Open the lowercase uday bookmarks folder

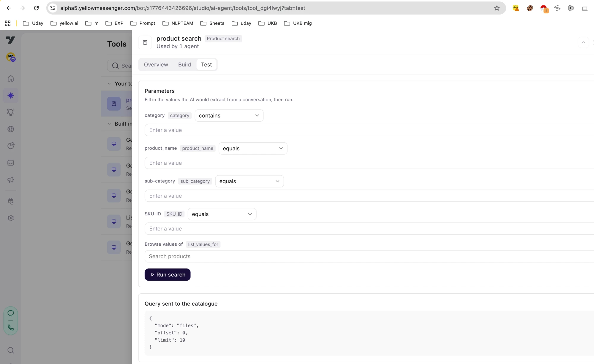coord(241,23)
